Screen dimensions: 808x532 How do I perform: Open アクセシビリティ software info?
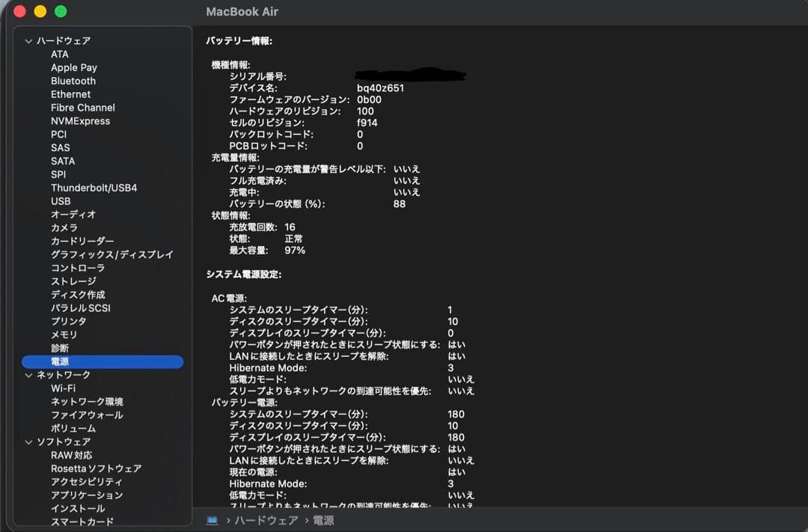point(82,481)
